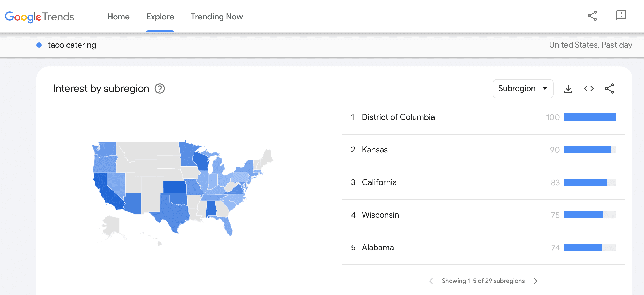Open Trending Now tab
The image size is (644, 295).
217,17
